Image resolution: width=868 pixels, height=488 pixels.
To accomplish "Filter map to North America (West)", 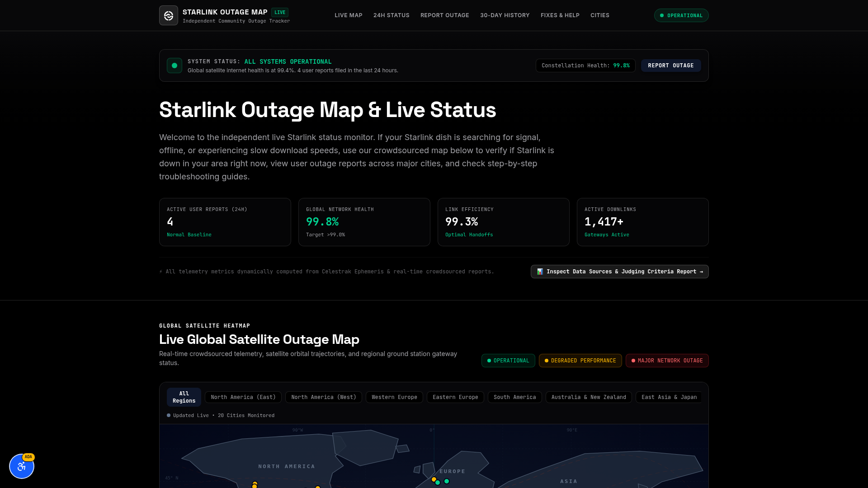I will pyautogui.click(x=324, y=397).
